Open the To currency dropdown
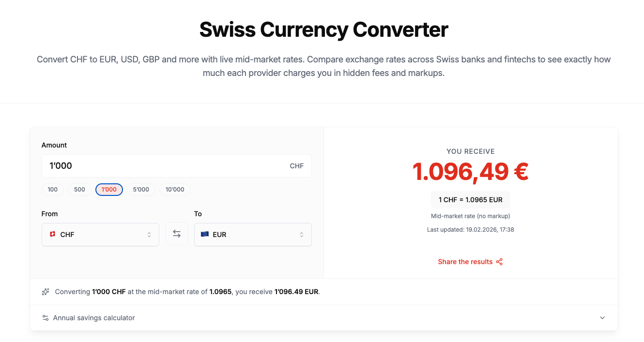The image size is (644, 342). point(253,234)
